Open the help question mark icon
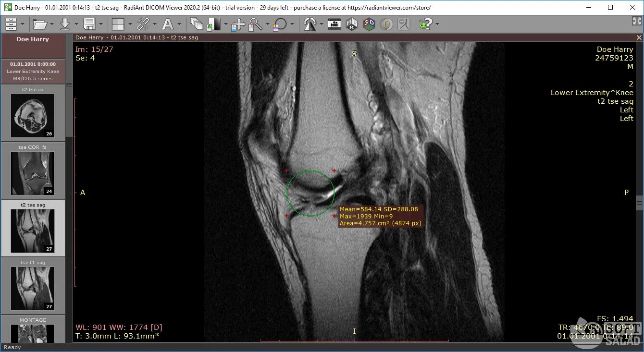Screen dimensions: 644x352 pos(425,24)
